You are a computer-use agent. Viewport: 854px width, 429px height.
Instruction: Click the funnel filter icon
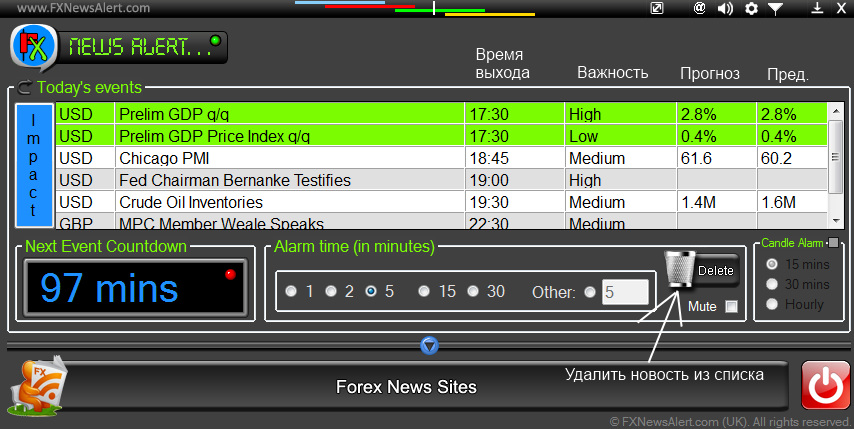pyautogui.click(x=775, y=8)
